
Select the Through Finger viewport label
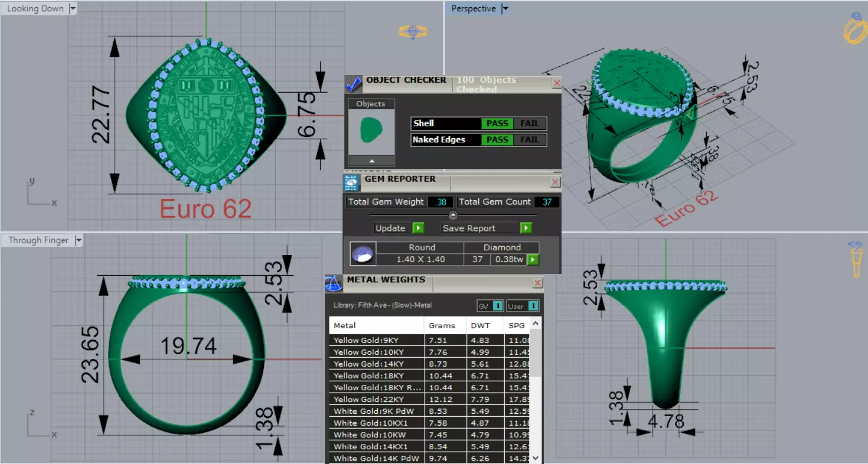[38, 240]
